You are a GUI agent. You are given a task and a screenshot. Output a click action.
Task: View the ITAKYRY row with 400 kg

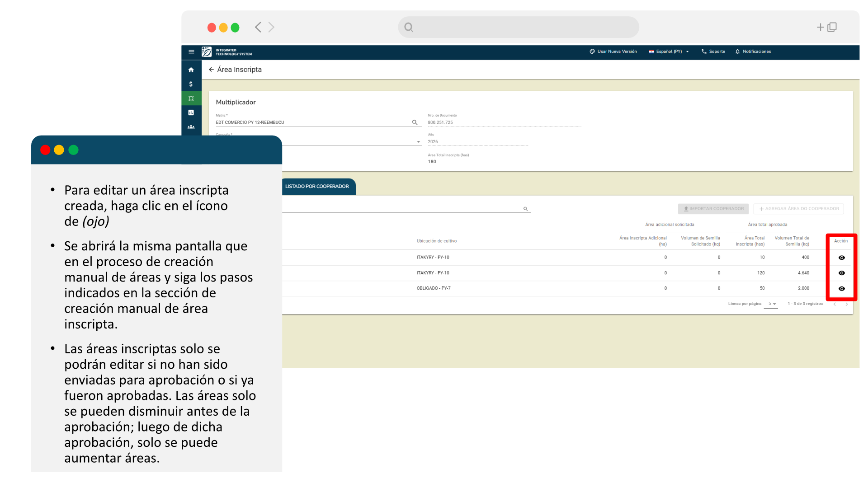[x=841, y=258]
